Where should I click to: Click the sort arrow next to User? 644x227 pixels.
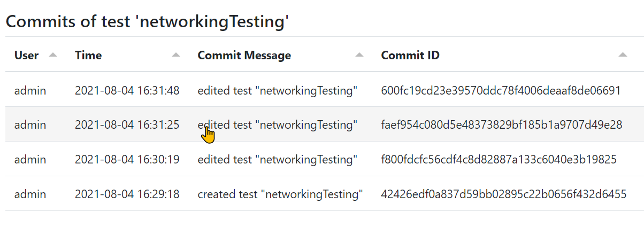[53, 55]
